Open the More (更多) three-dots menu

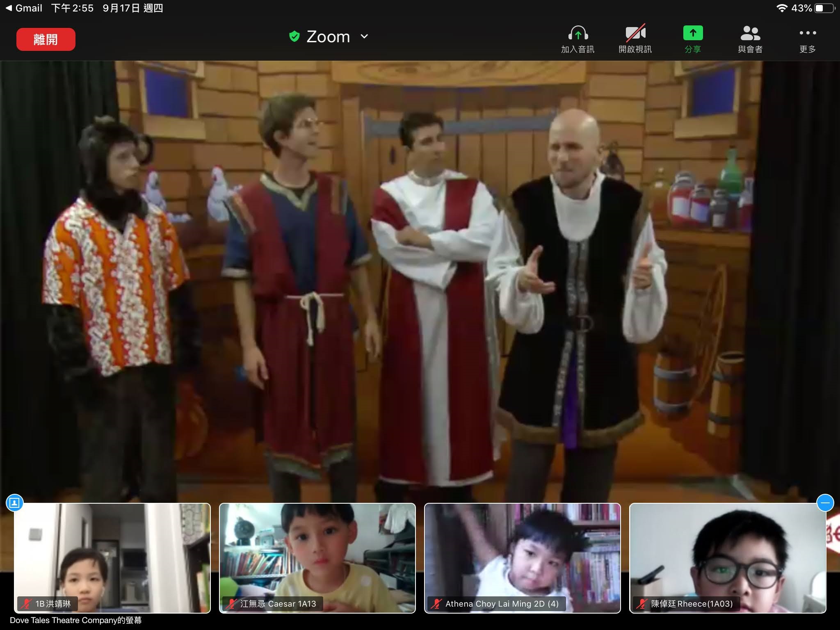808,33
